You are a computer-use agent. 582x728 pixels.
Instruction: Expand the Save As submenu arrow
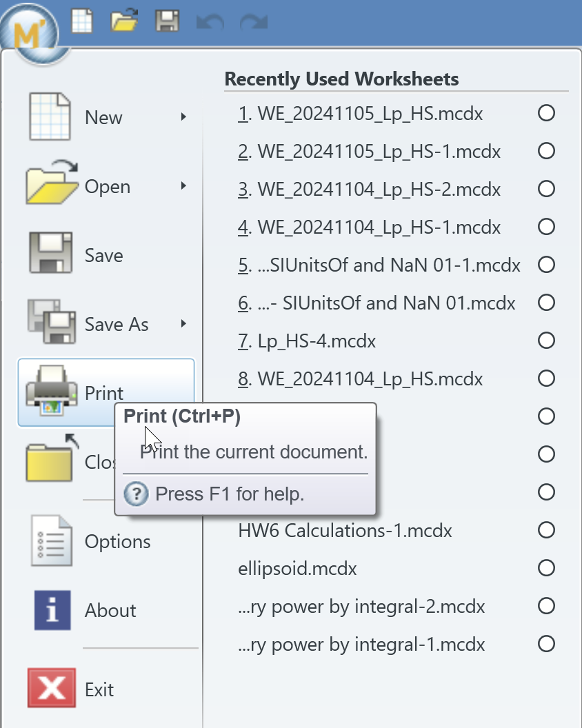click(183, 324)
